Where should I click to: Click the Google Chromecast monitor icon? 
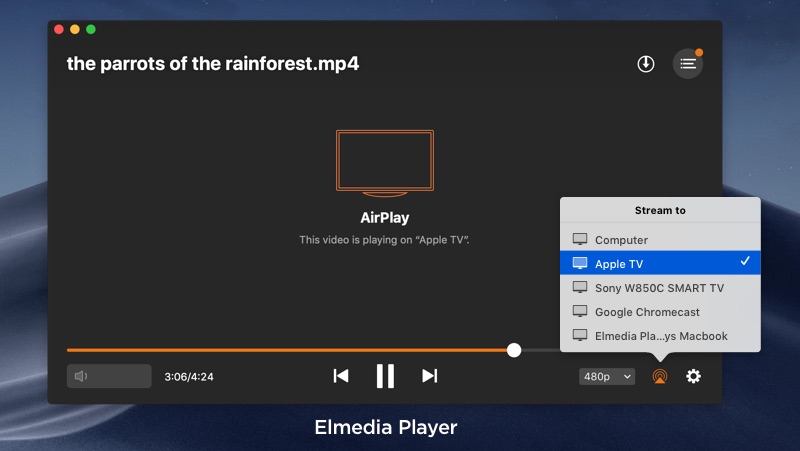580,311
